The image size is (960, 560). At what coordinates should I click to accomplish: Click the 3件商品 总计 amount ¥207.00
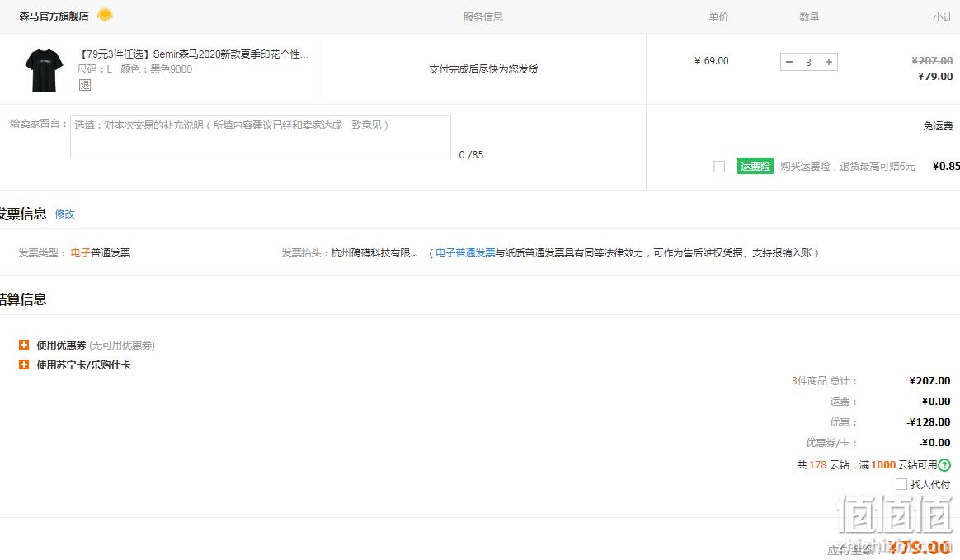point(929,381)
